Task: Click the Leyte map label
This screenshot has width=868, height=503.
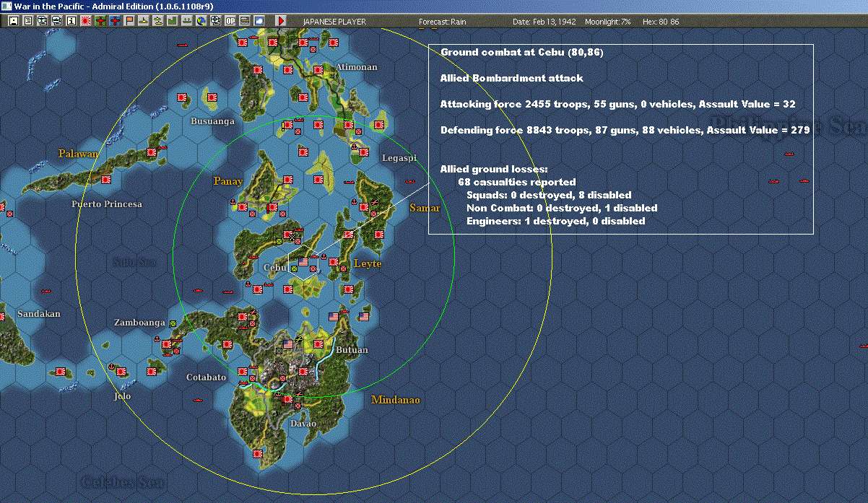Action: 367,264
